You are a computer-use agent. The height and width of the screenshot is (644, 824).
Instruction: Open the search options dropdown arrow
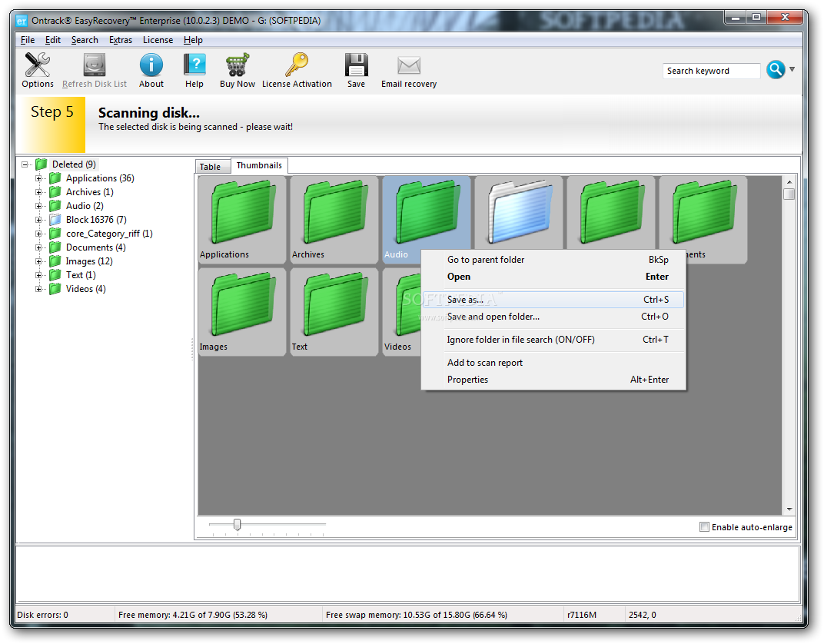coord(792,69)
